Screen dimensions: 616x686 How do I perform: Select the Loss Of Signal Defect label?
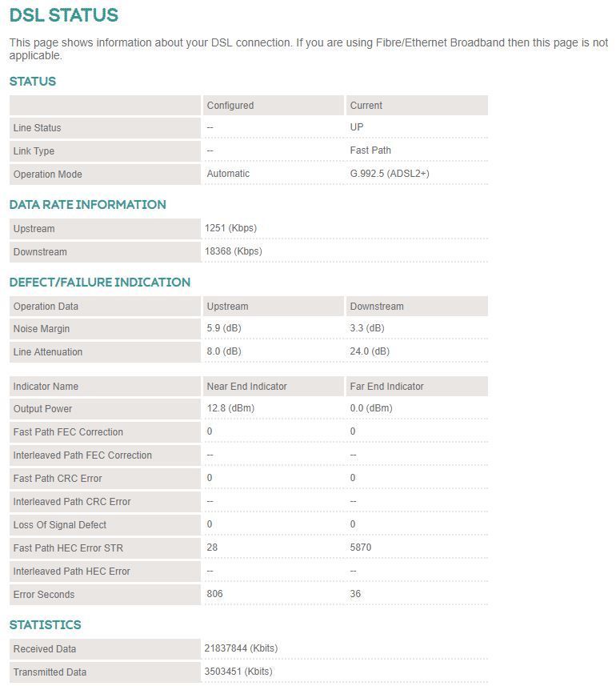point(60,524)
